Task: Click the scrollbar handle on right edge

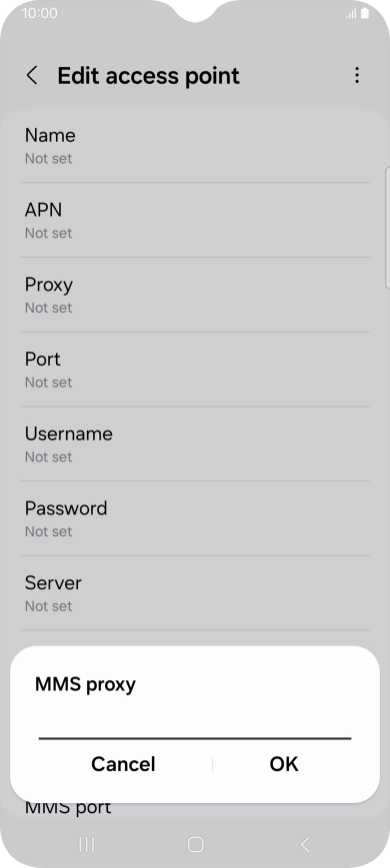Action: pyautogui.click(x=387, y=227)
